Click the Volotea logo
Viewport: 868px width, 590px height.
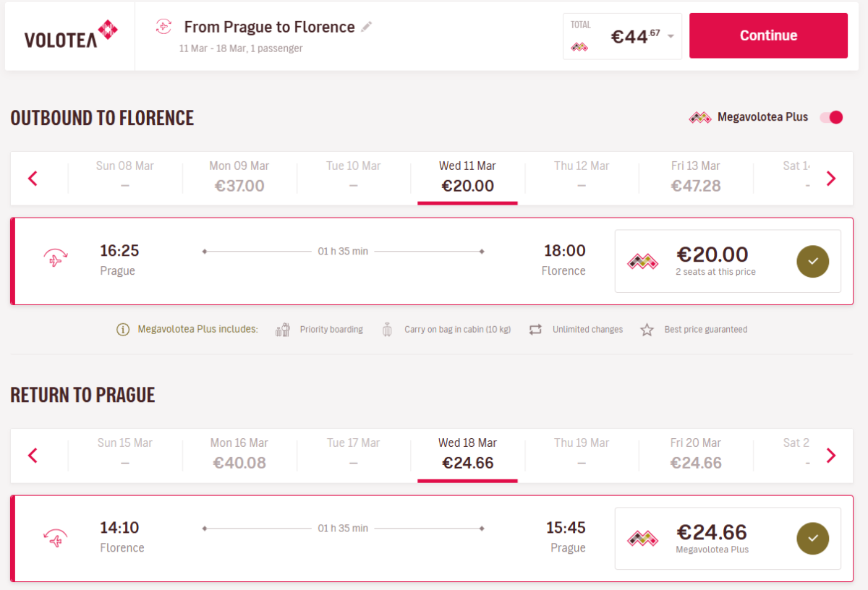(70, 35)
